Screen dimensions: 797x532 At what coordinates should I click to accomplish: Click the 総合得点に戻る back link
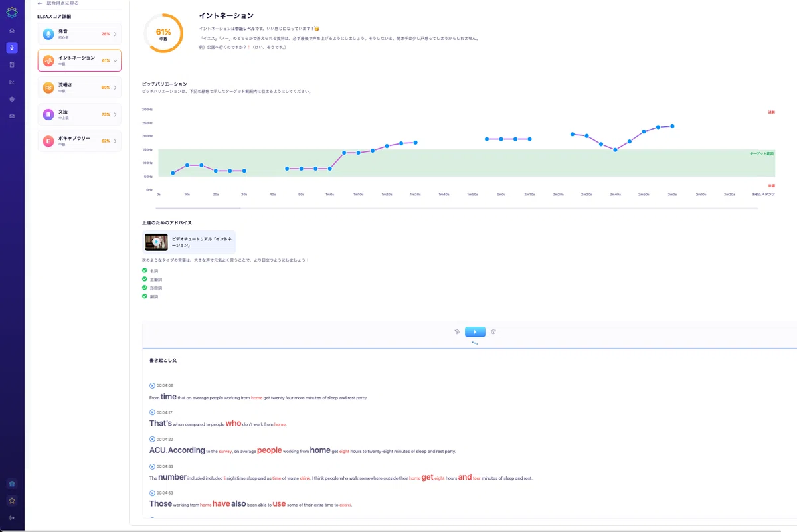pos(62,3)
